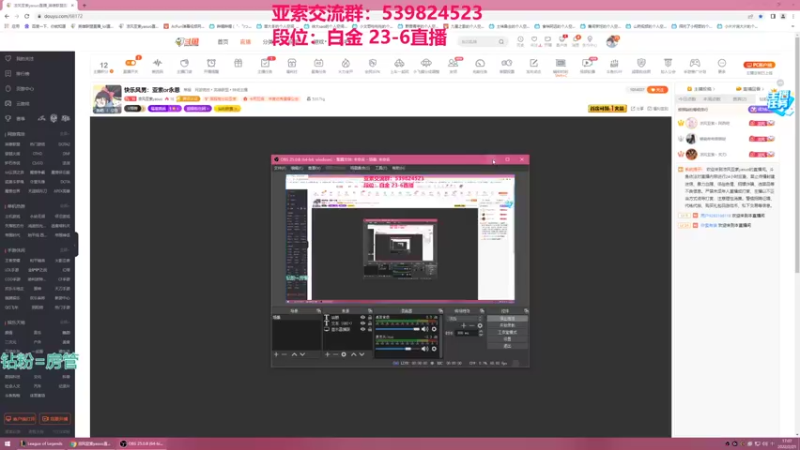Click the two-people fans icon with badge

[x=453, y=63]
